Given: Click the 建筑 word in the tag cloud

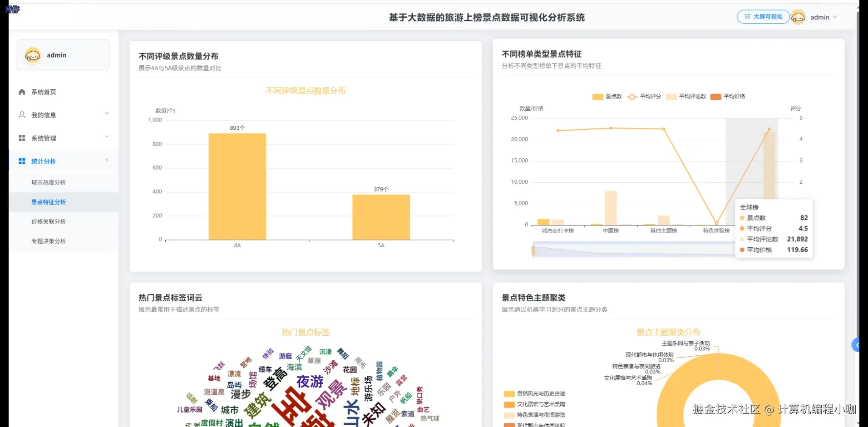Looking at the screenshot, I should click(x=257, y=405).
